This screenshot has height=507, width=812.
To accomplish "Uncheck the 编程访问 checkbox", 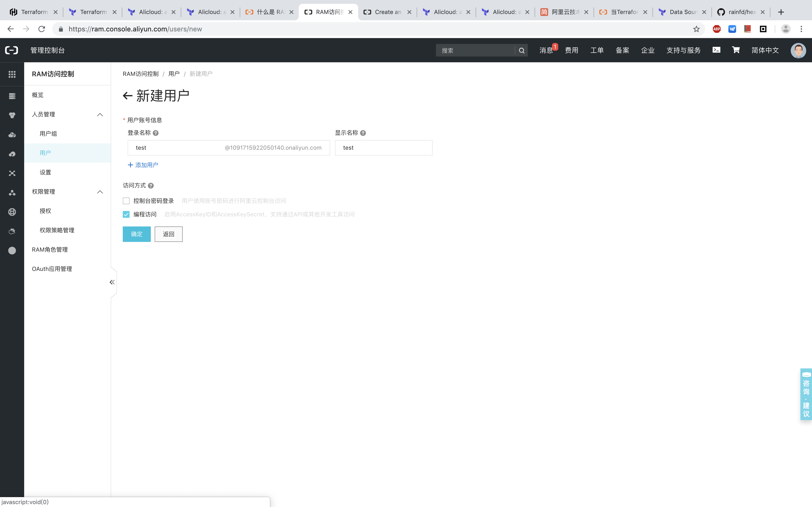I will pos(126,215).
